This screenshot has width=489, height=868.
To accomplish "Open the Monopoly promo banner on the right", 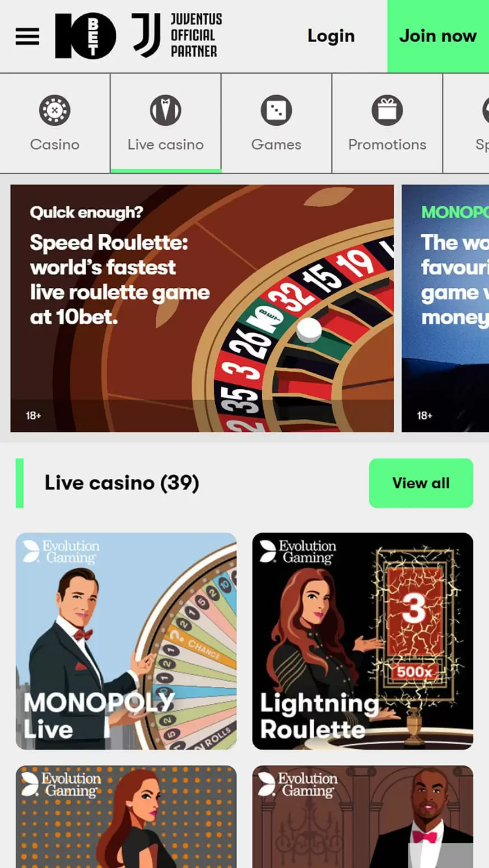I will click(x=445, y=309).
